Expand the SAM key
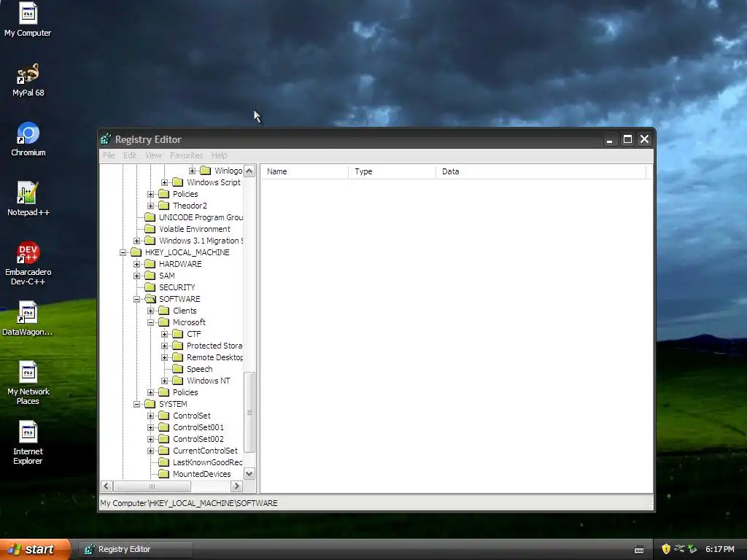 136,276
